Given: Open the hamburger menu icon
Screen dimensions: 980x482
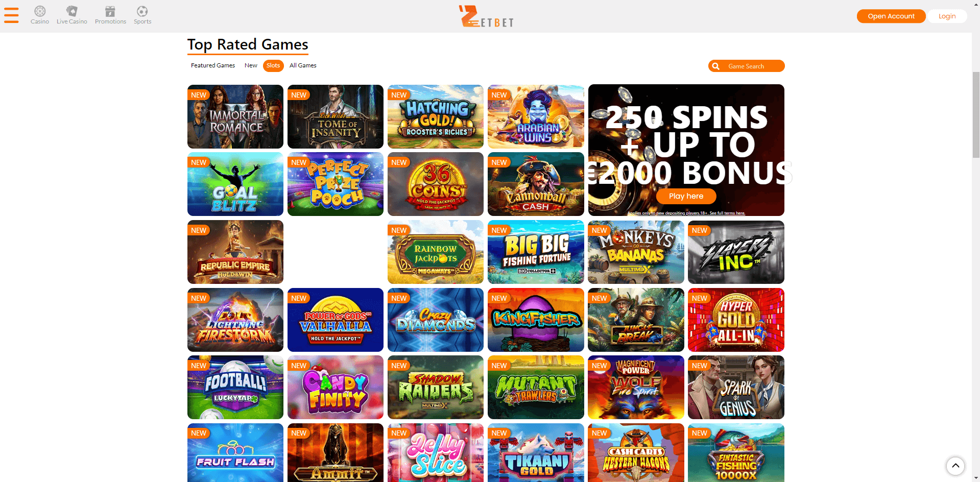Looking at the screenshot, I should pos(11,15).
